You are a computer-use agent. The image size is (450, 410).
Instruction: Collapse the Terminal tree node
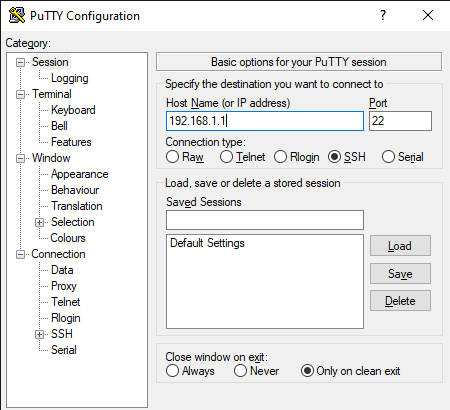tap(20, 94)
